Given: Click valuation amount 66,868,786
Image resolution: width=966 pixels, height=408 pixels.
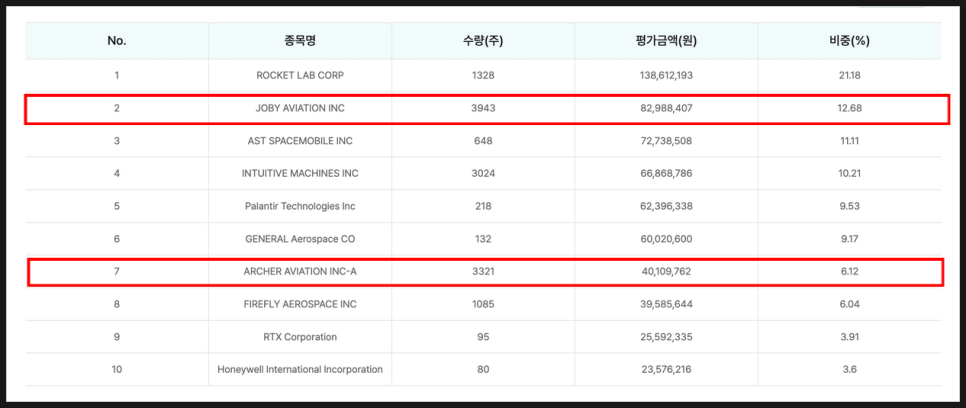Looking at the screenshot, I should click(667, 173).
